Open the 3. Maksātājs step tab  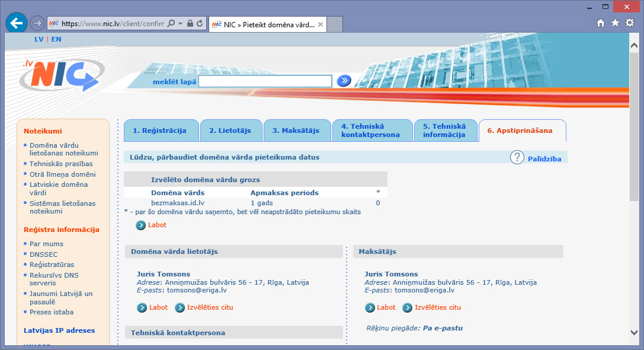[296, 131]
